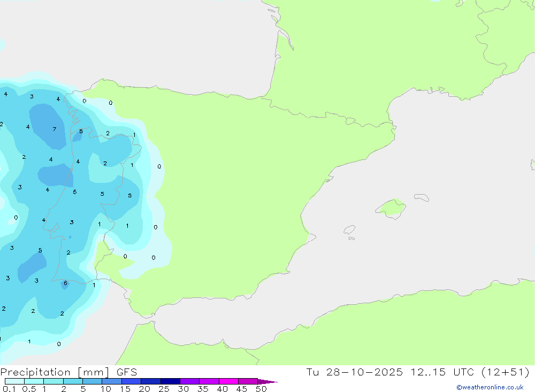Viewport: 535px width, 392px height.
Task: Click the 'GFS' model label
Action: 127,372
